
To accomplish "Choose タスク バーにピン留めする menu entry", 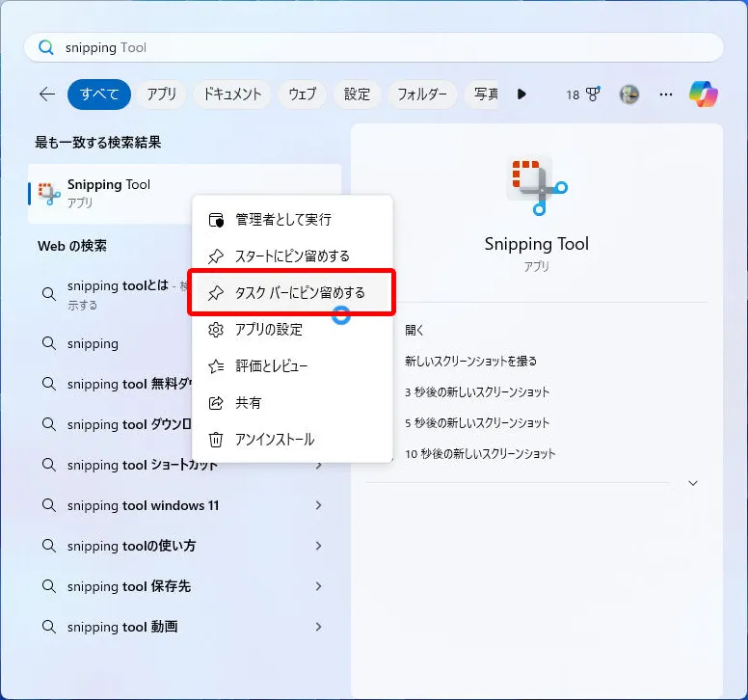I will pos(292,293).
